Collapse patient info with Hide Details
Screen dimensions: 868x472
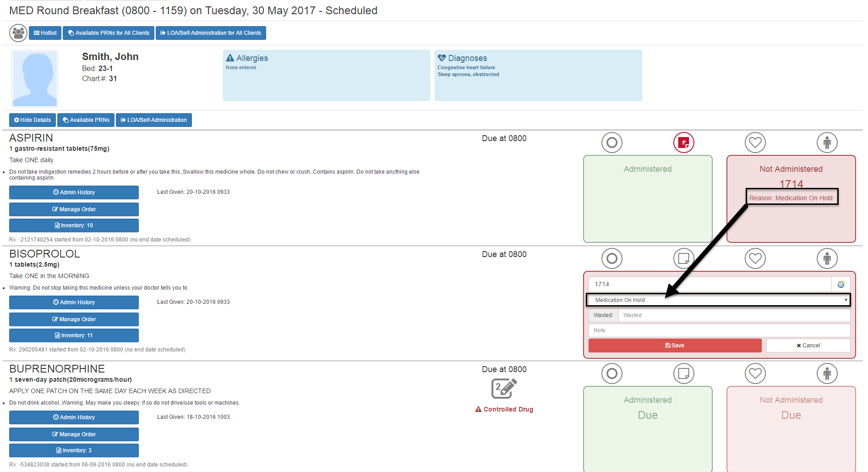pyautogui.click(x=33, y=120)
